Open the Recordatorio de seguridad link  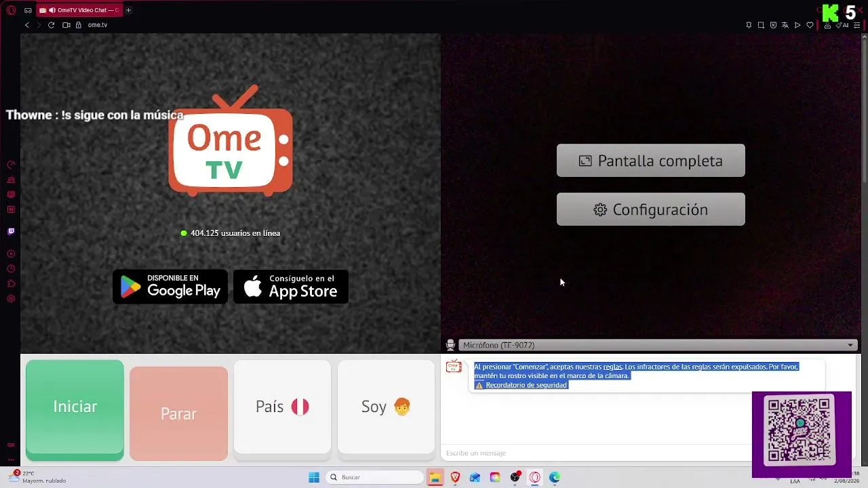click(x=526, y=385)
